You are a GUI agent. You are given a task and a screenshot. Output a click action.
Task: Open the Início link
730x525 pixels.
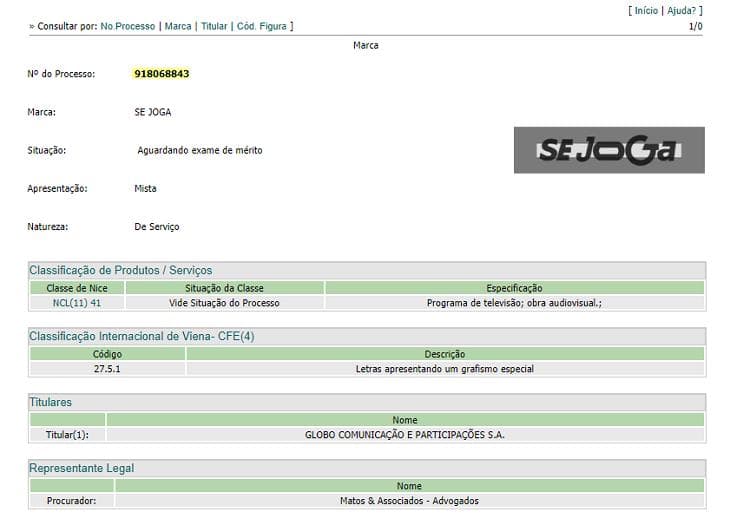(646, 11)
